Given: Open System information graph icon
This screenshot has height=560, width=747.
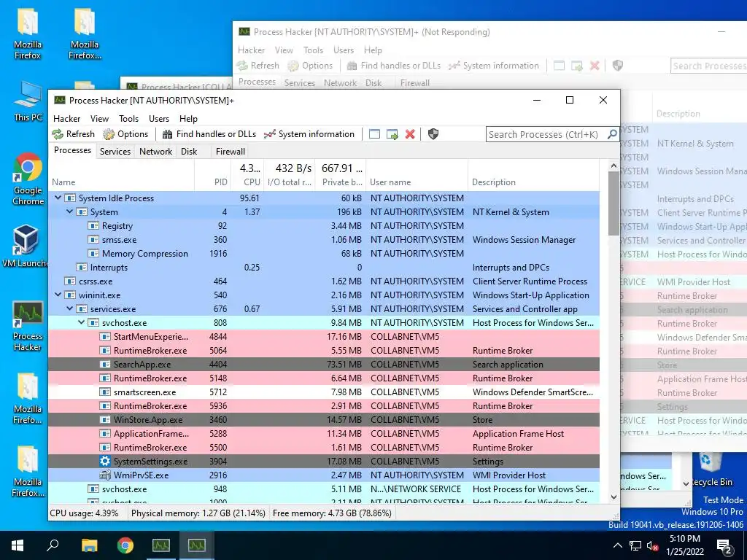Looking at the screenshot, I should point(270,134).
